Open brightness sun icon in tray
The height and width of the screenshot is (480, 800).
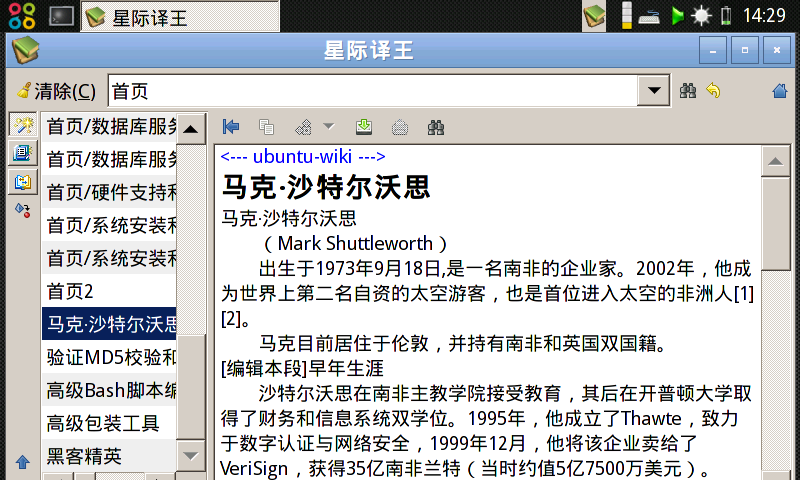click(x=701, y=16)
